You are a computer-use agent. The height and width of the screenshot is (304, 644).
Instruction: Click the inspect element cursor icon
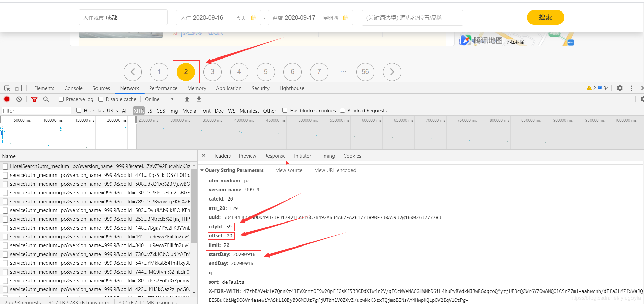click(x=7, y=88)
